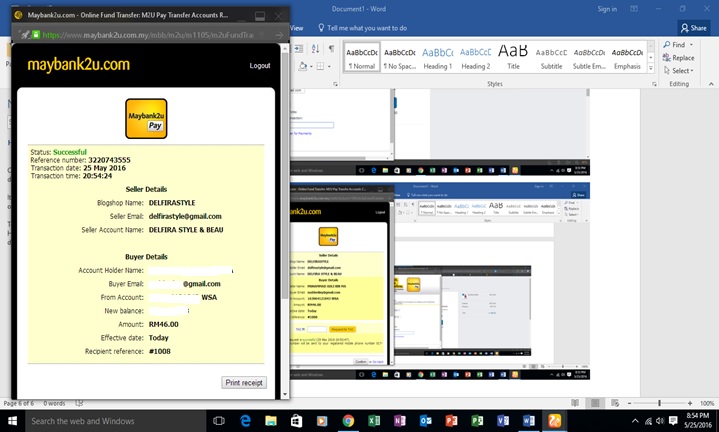Click the Find magnifier button
This screenshot has width=719, height=432.
point(674,44)
